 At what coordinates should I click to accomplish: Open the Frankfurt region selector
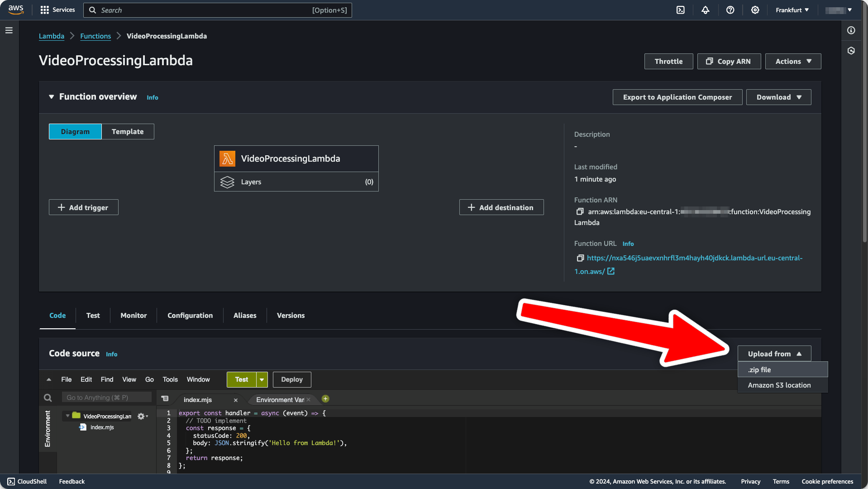point(792,10)
